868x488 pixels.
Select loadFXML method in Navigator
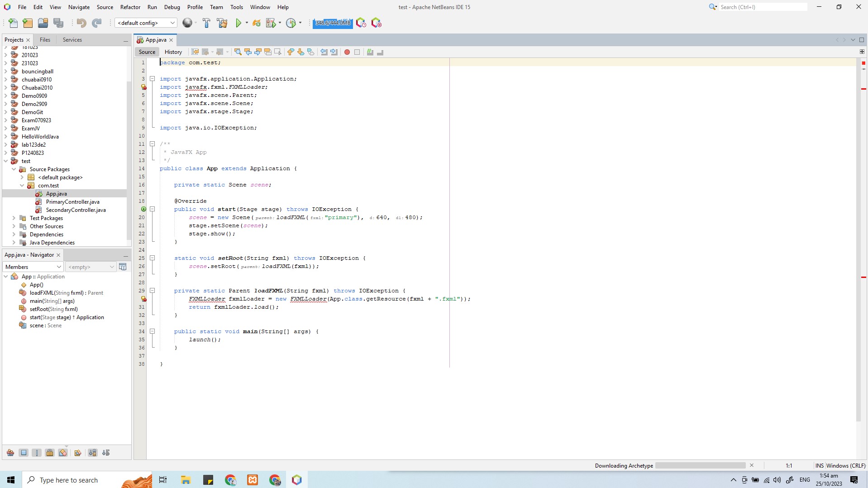66,293
